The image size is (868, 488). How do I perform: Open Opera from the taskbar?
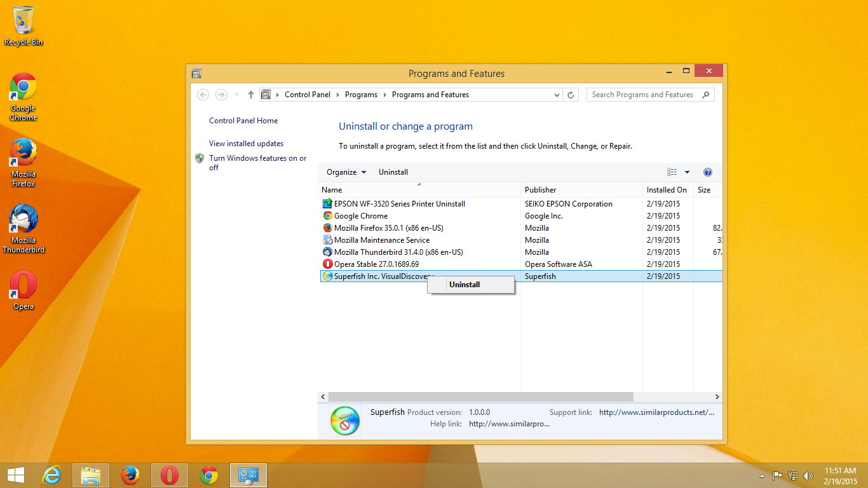click(170, 475)
